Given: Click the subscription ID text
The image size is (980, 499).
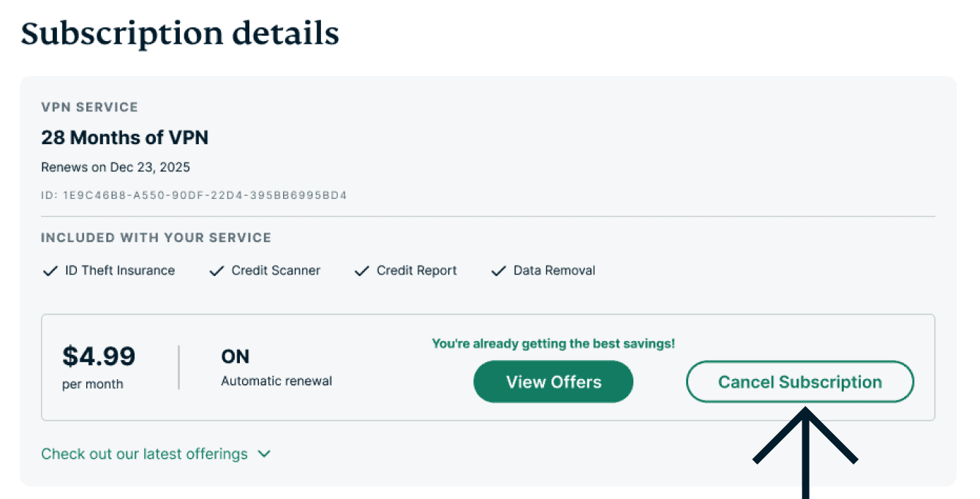Looking at the screenshot, I should [x=194, y=195].
